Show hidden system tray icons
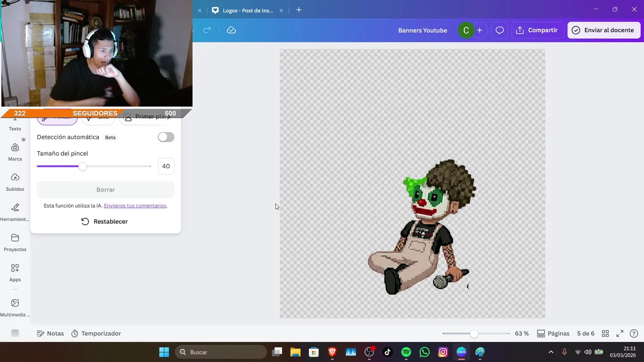Screen dimensions: 644x362 point(551,352)
